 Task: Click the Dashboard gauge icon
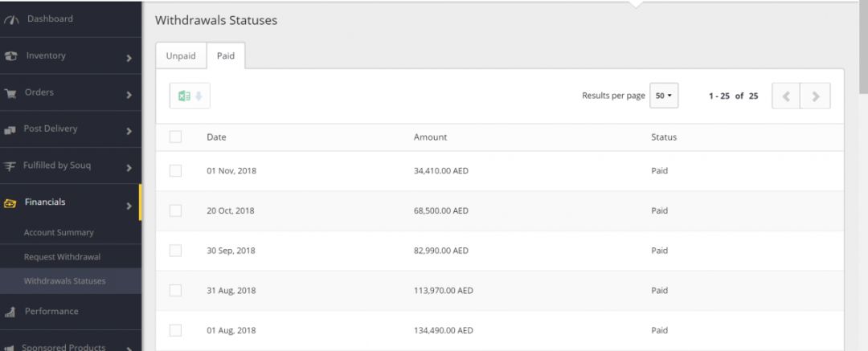coord(11,19)
